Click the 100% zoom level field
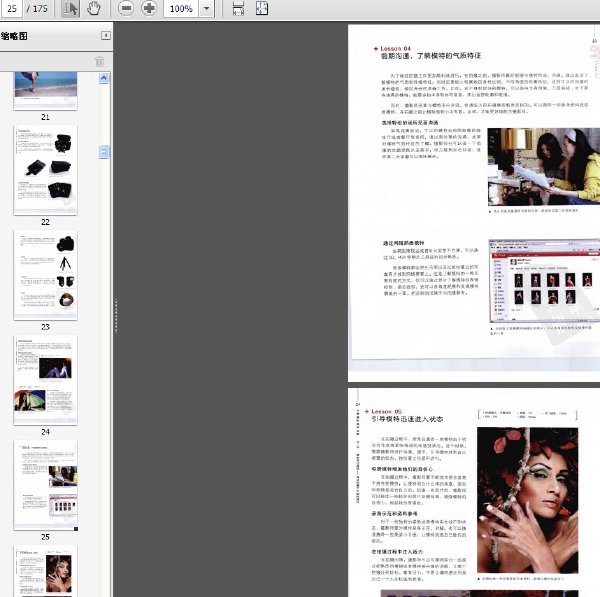The height and width of the screenshot is (597, 600). 181,8
